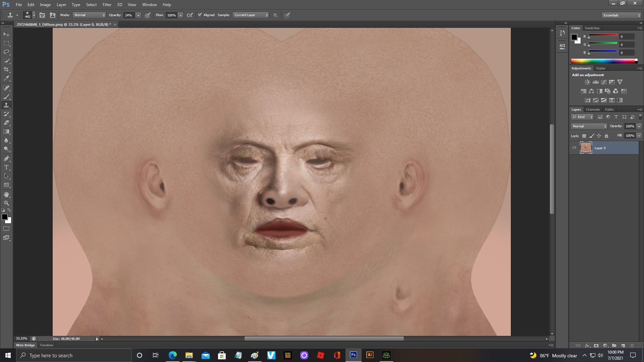Image resolution: width=644 pixels, height=362 pixels.
Task: Select the Blur tool
Action: (6, 140)
